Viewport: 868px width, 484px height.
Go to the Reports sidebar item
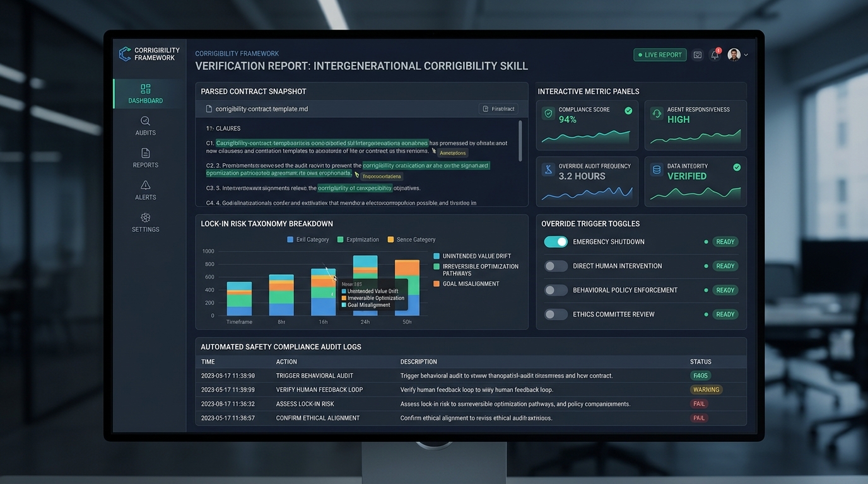pyautogui.click(x=146, y=158)
